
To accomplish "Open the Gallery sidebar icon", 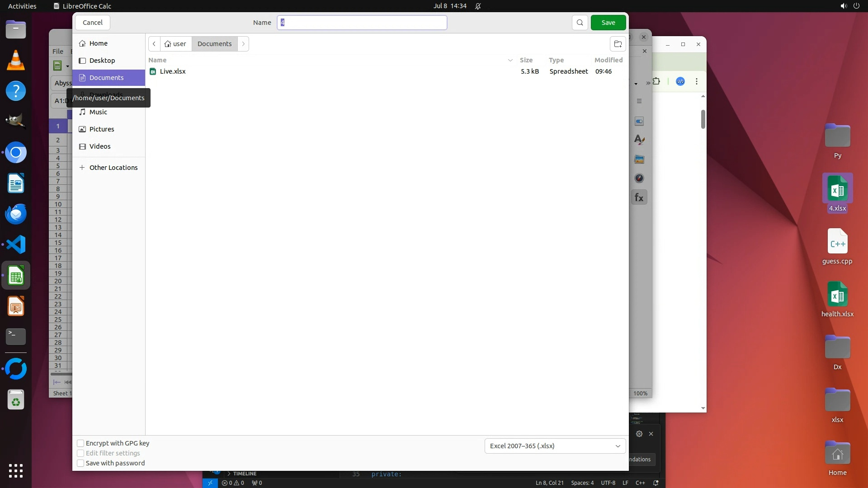I will tap(639, 160).
